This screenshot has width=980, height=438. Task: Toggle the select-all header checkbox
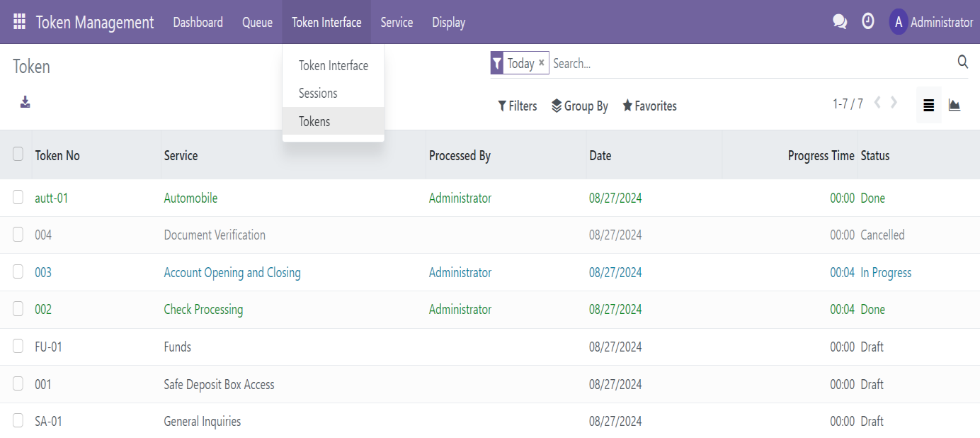click(18, 154)
